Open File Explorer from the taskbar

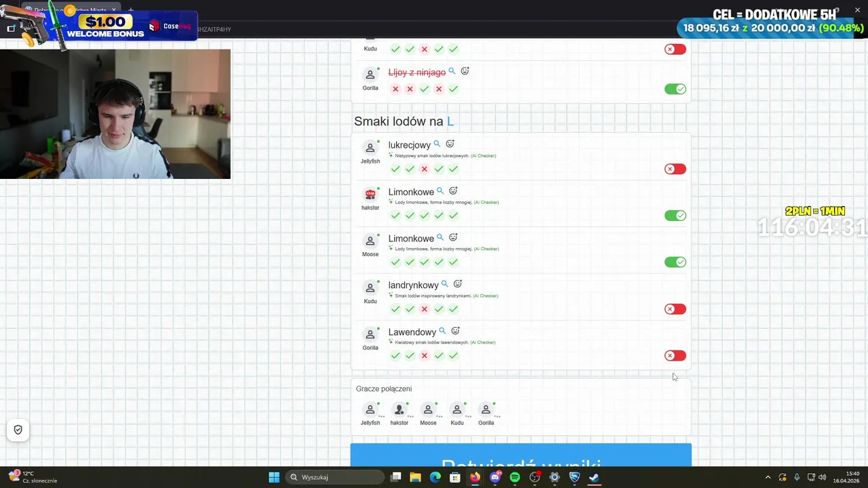416,477
